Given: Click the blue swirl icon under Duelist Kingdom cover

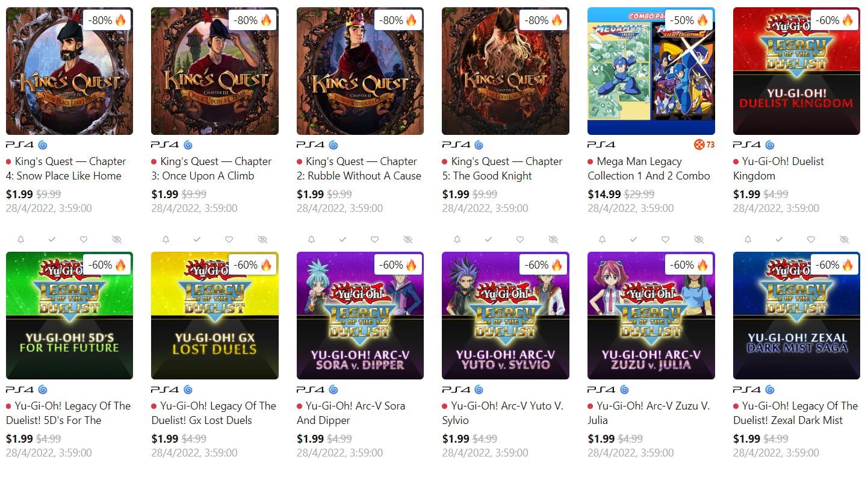Looking at the screenshot, I should pos(769,145).
